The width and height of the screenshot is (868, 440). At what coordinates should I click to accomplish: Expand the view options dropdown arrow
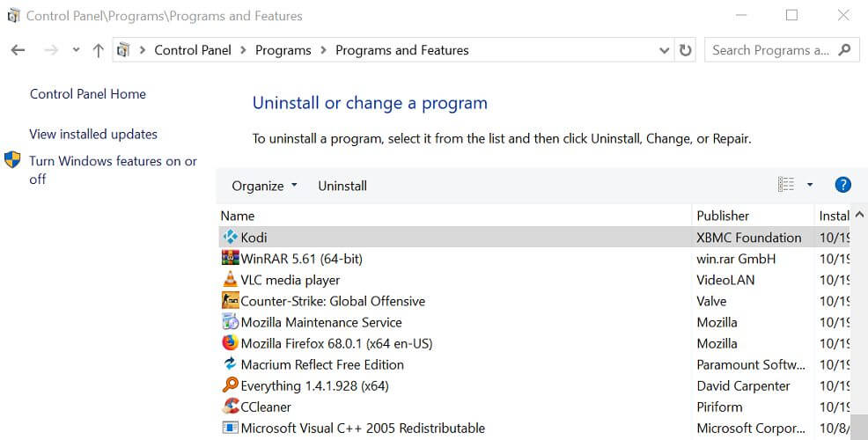click(x=809, y=185)
